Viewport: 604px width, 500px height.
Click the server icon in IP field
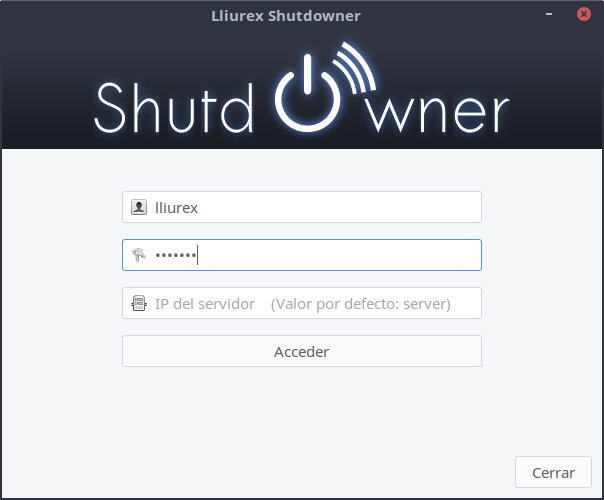click(138, 303)
